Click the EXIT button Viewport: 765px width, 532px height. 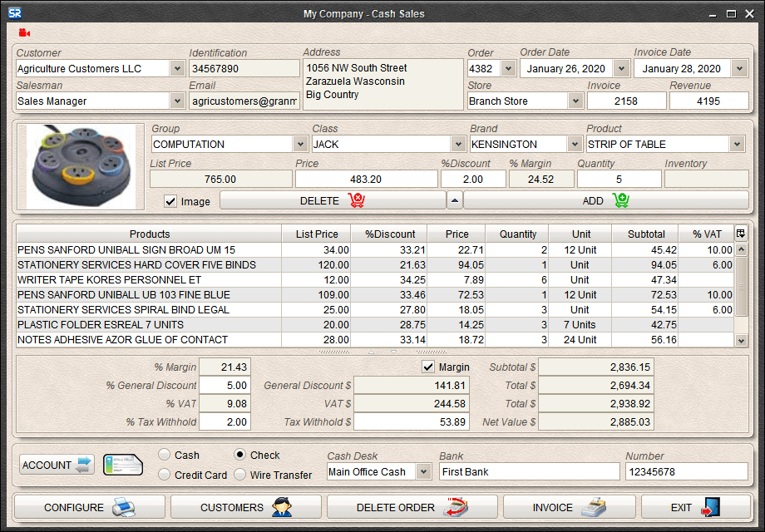[695, 507]
